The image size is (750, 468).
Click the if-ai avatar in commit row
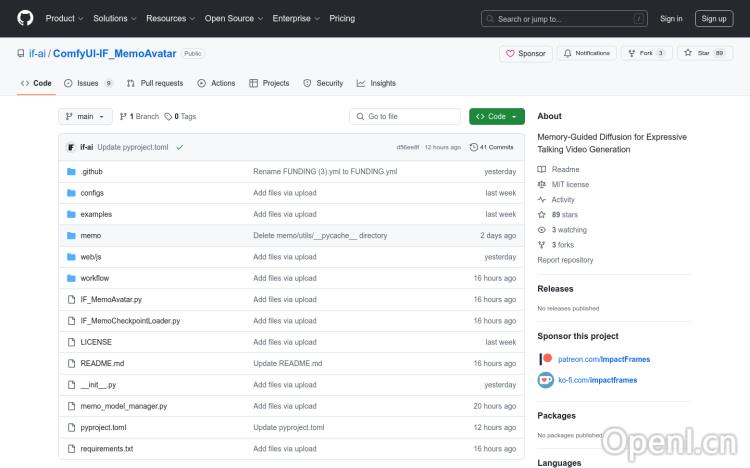pos(71,147)
